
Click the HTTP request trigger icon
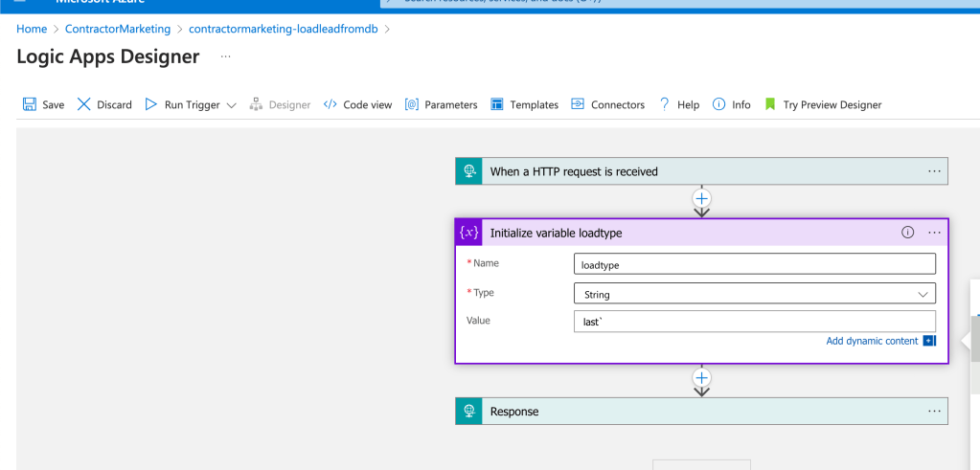tap(468, 171)
